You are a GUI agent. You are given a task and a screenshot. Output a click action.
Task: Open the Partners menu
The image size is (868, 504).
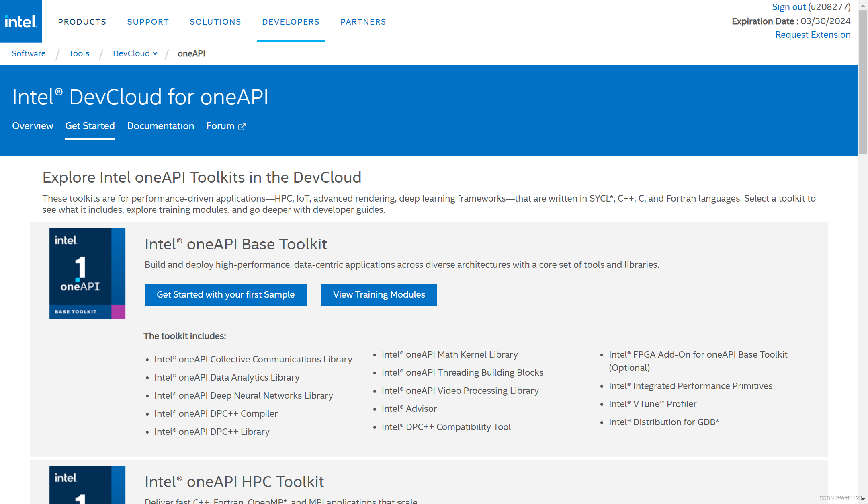(363, 22)
